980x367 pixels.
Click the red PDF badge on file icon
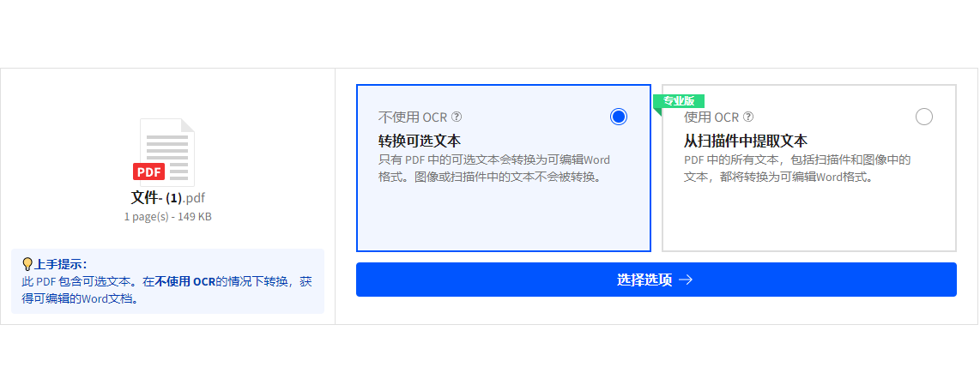148,171
